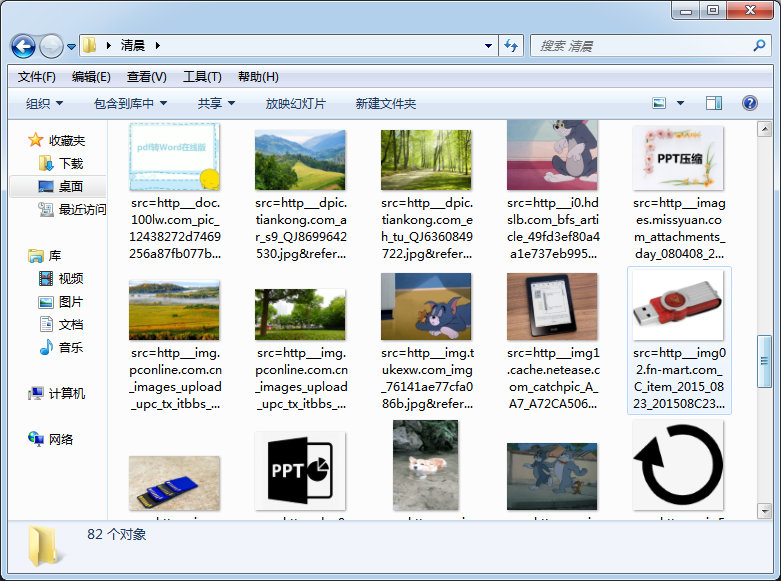Click 新建文件夹 button
Viewport: 781px width, 581px height.
(x=386, y=104)
